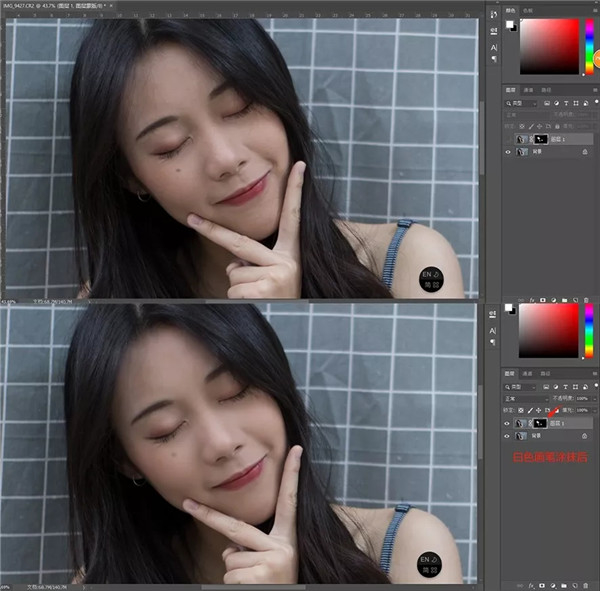Open filter type dropdown in upper Layers panel
Image resolution: width=600 pixels, height=591 pixels.
[x=521, y=103]
